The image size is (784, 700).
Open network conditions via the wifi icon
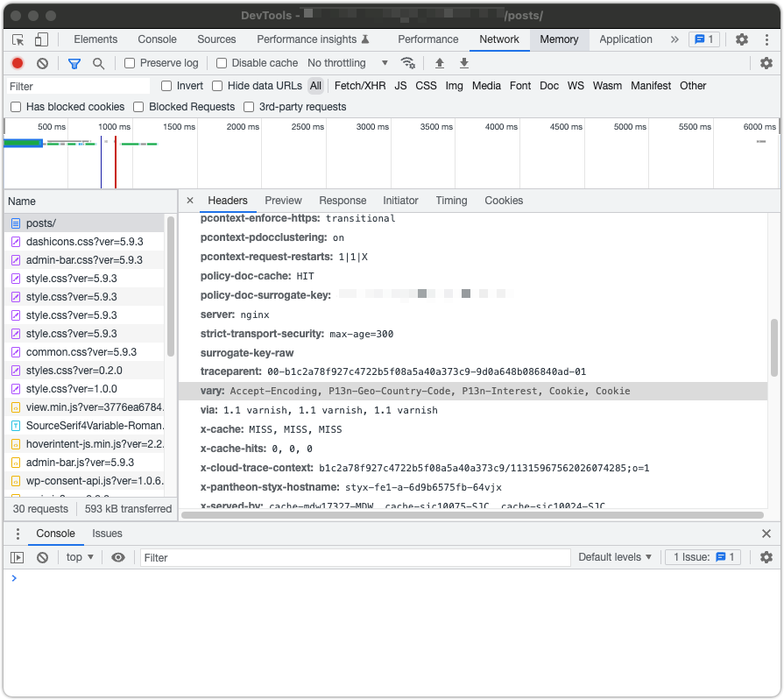pyautogui.click(x=408, y=62)
